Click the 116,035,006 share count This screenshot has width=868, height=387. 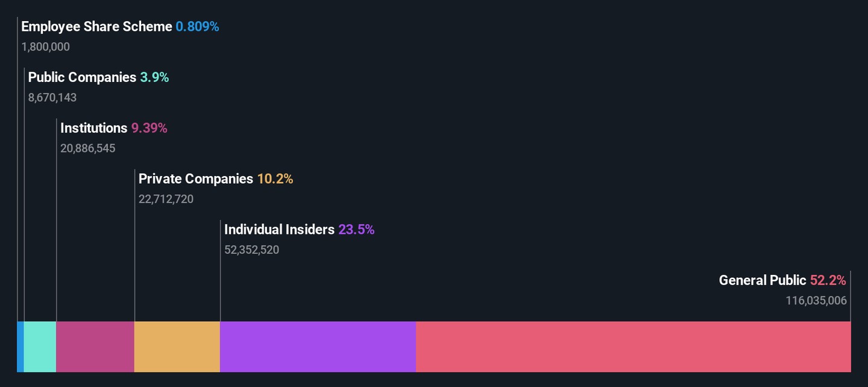[816, 300]
